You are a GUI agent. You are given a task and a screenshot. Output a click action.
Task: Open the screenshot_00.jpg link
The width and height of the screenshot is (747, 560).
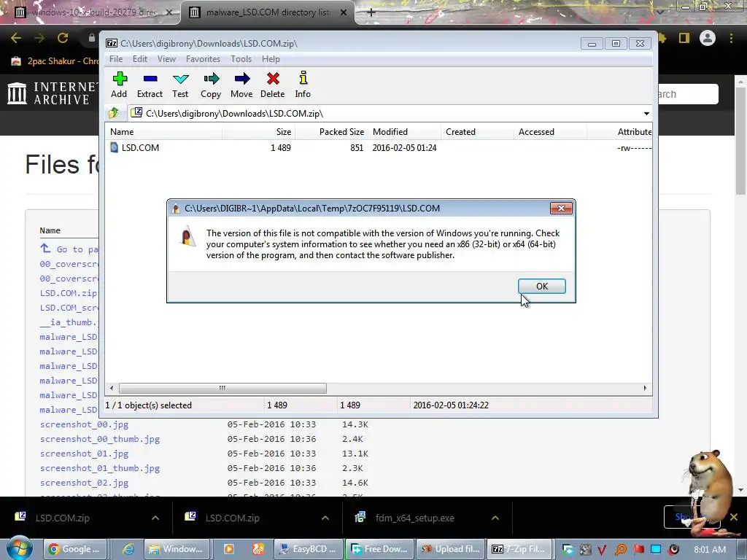[85, 424]
